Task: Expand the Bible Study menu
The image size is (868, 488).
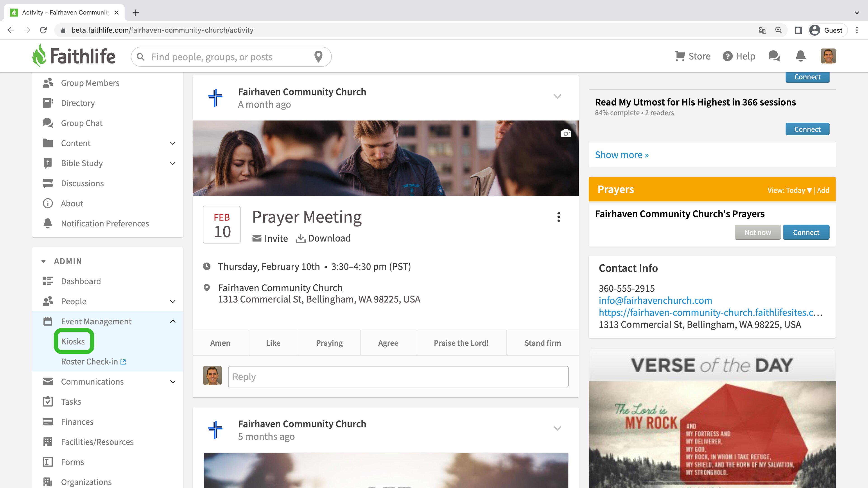Action: pos(172,163)
